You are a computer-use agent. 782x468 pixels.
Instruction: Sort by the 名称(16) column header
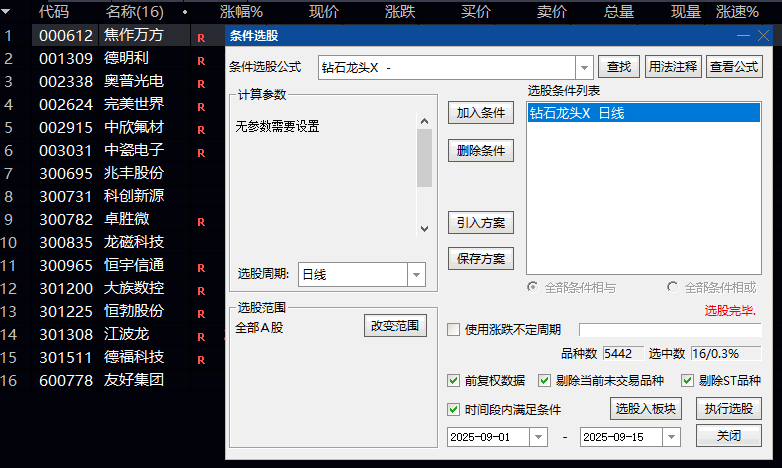click(x=135, y=11)
